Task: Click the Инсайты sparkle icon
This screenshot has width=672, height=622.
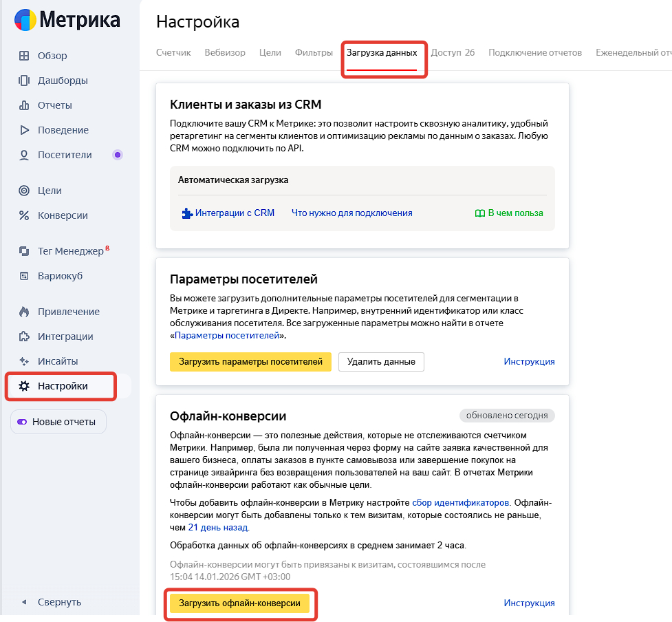Action: [24, 361]
